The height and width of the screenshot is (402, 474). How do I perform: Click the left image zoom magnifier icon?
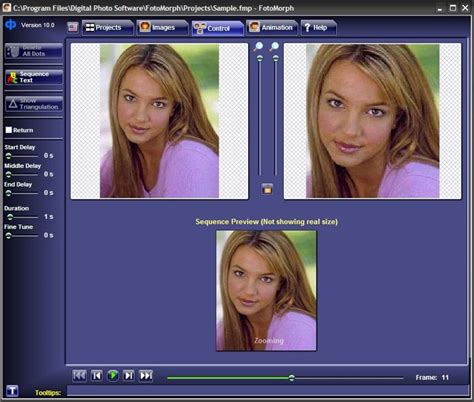[258, 46]
